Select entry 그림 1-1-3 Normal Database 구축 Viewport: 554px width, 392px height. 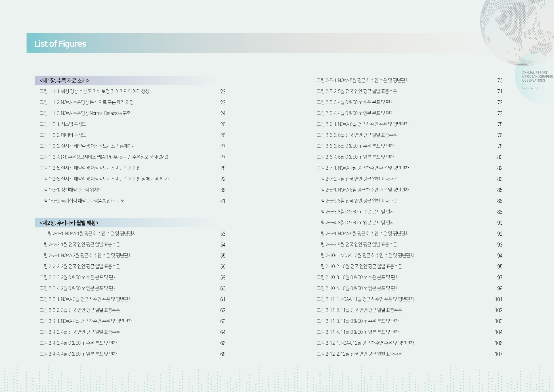pyautogui.click(x=85, y=113)
